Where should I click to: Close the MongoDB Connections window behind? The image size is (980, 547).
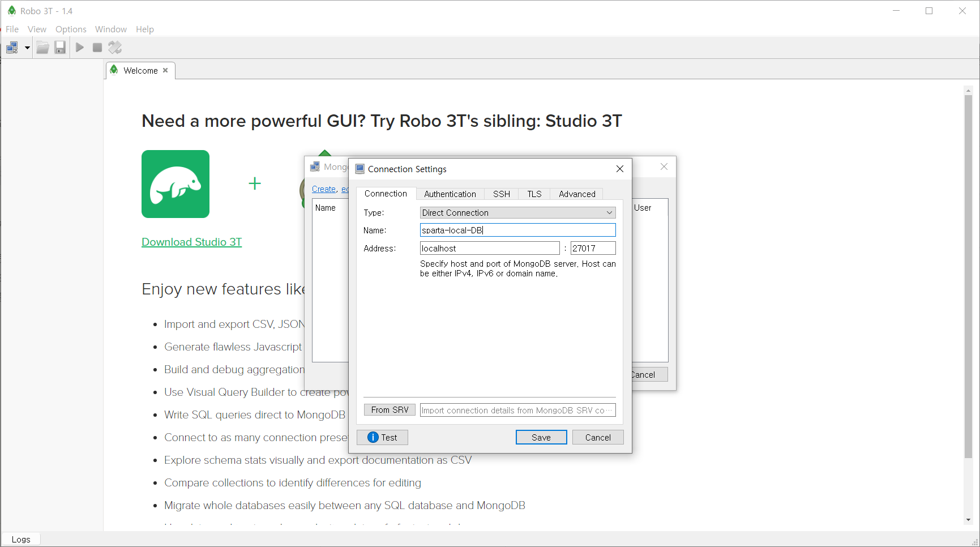tap(664, 166)
